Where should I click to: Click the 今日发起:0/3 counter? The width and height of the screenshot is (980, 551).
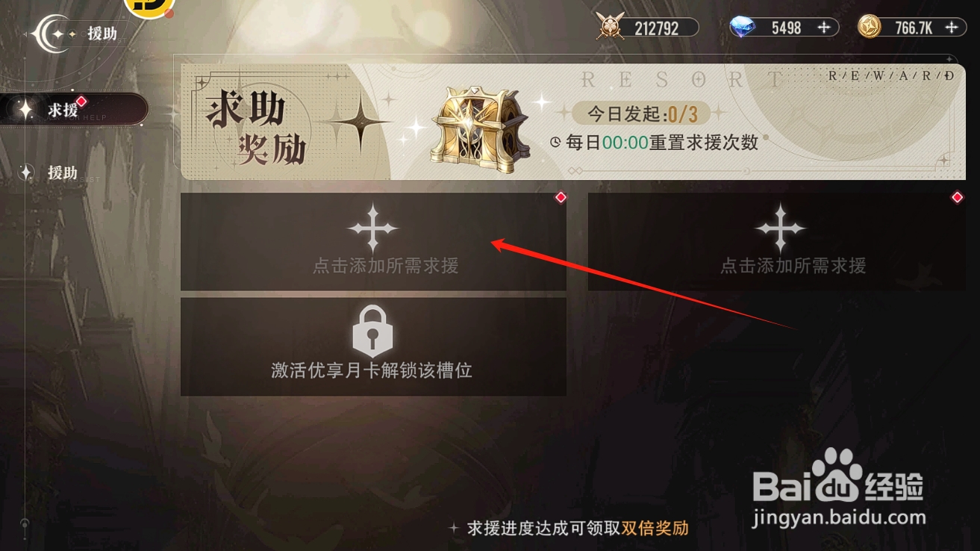pyautogui.click(x=642, y=113)
